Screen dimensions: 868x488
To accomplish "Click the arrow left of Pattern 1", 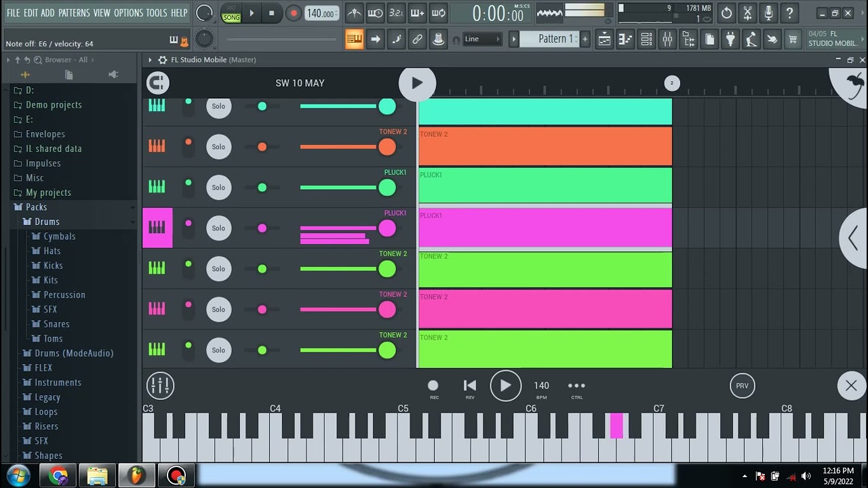I will click(x=514, y=39).
